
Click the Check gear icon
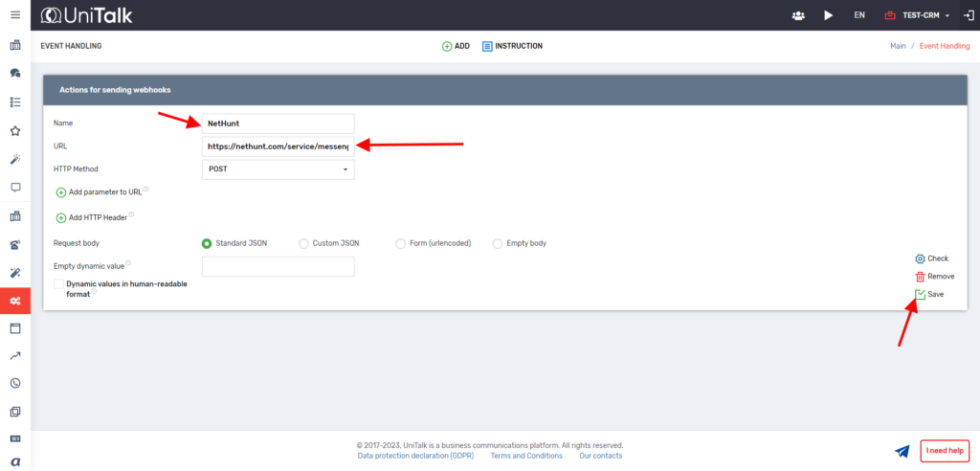[x=920, y=258]
